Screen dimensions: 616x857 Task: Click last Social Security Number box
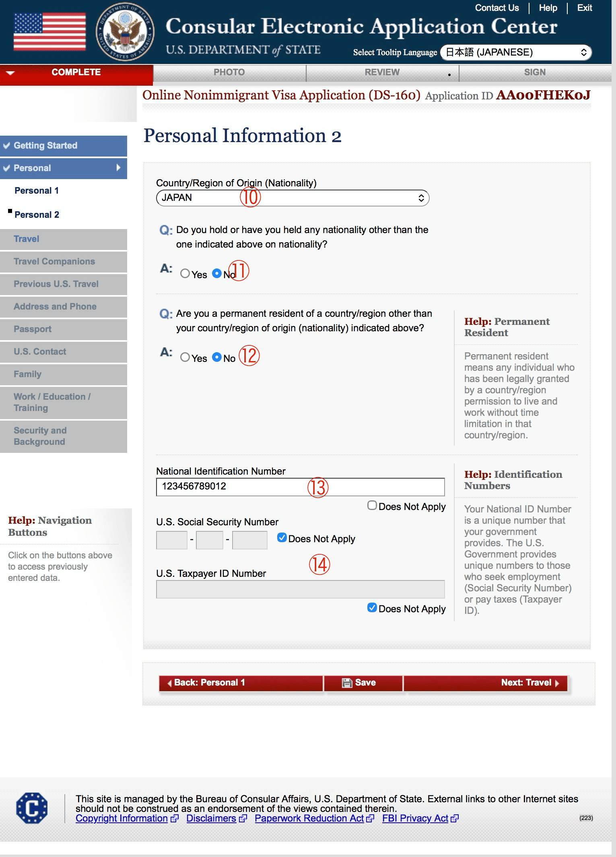coord(250,540)
